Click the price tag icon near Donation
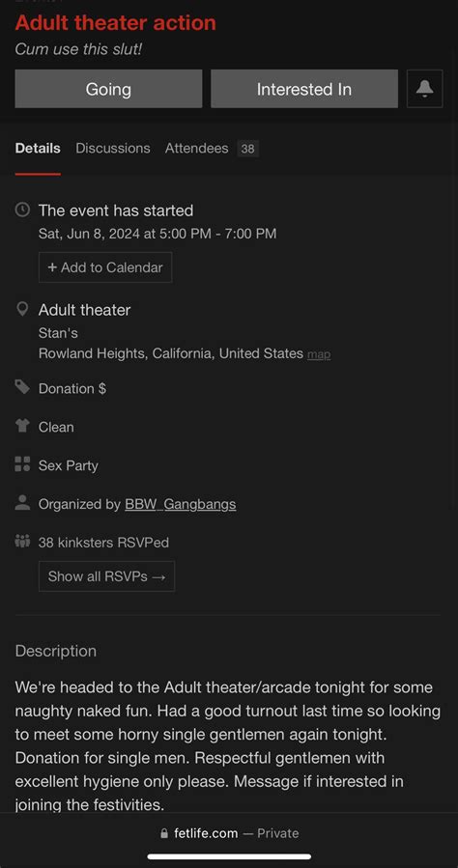458x868 pixels. 22,387
